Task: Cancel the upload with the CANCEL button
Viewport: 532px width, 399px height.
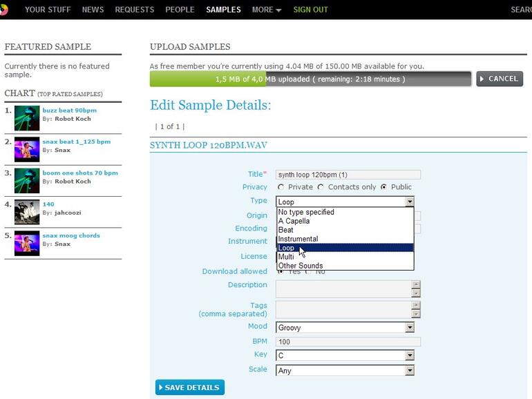Action: click(500, 79)
